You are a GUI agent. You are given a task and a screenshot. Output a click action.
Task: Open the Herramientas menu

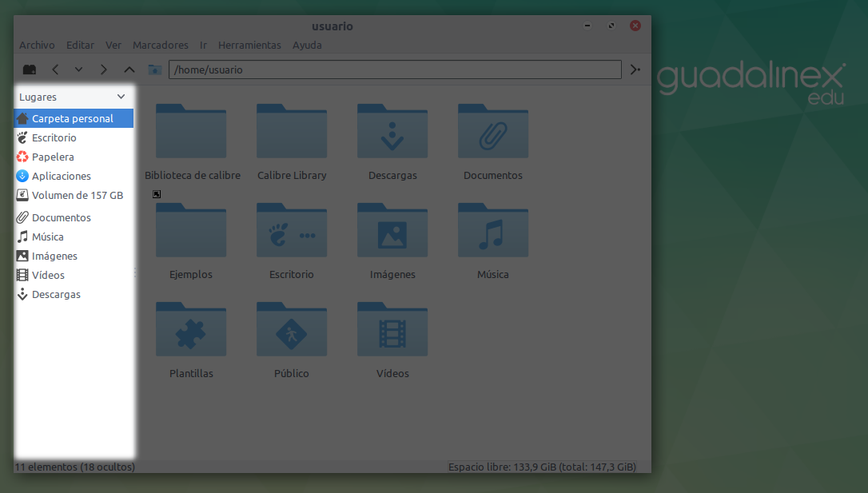tap(249, 46)
